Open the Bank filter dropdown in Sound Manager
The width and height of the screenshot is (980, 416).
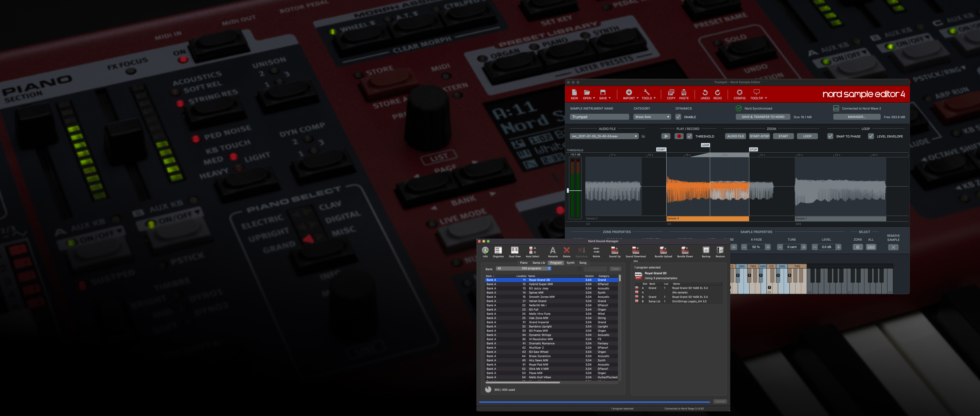[523, 268]
